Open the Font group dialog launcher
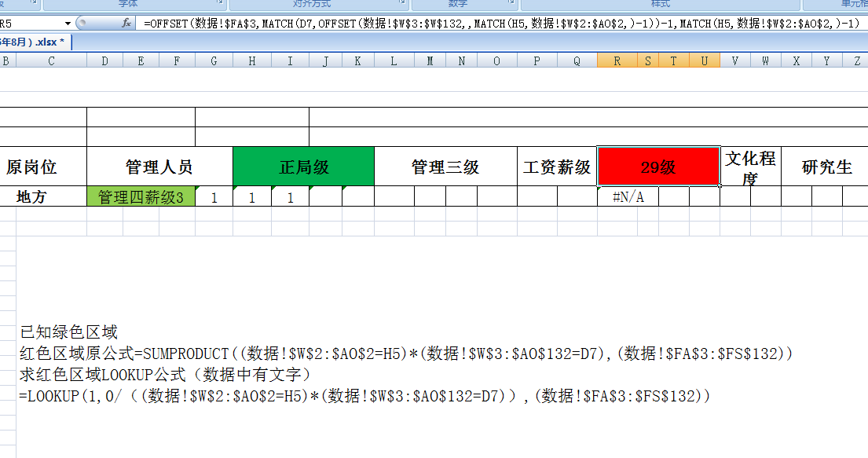The width and height of the screenshot is (868, 458). coord(222,4)
